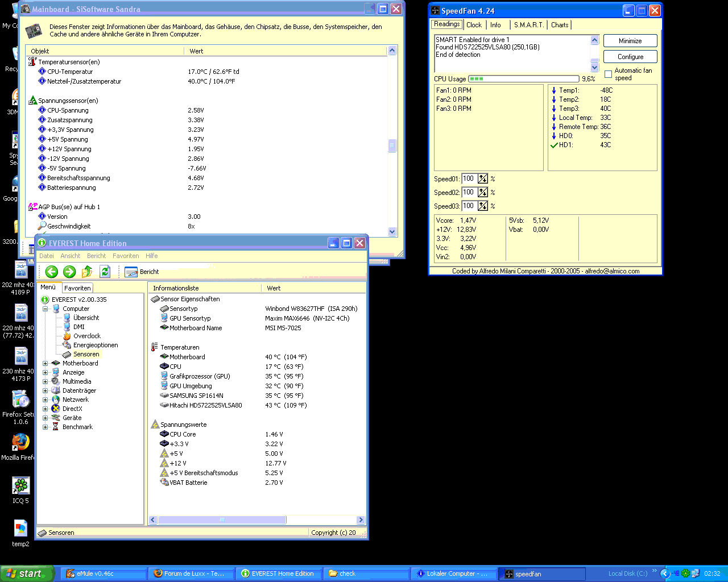Open the check folder taskbar button

tap(366, 573)
